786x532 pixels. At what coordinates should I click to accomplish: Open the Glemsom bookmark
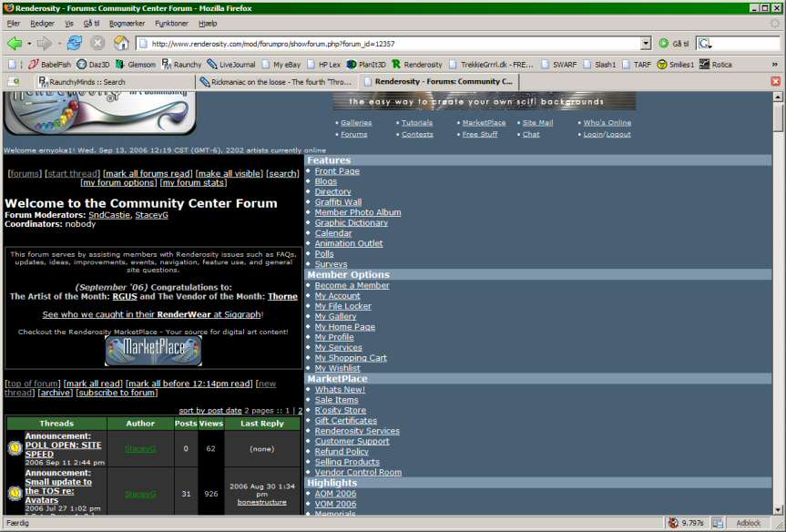coord(136,64)
